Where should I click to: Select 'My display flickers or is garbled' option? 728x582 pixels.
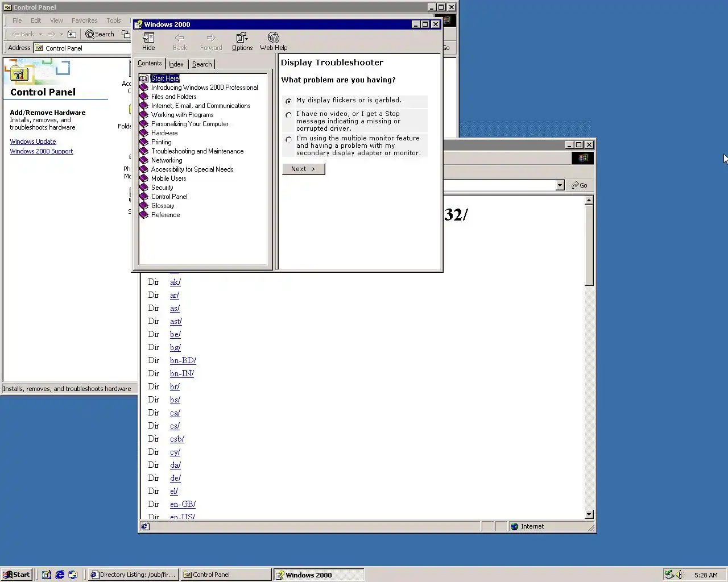[x=289, y=101]
